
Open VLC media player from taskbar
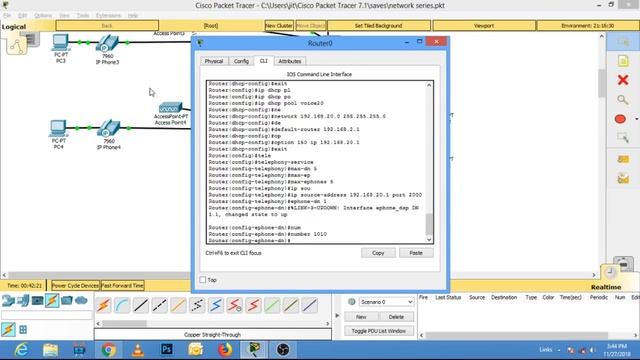coord(138,350)
